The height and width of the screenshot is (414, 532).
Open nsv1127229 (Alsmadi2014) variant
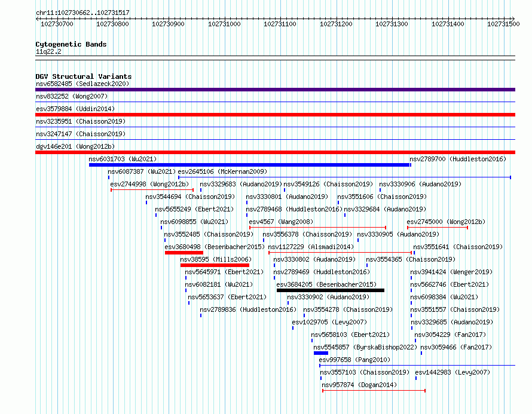pyautogui.click(x=311, y=247)
